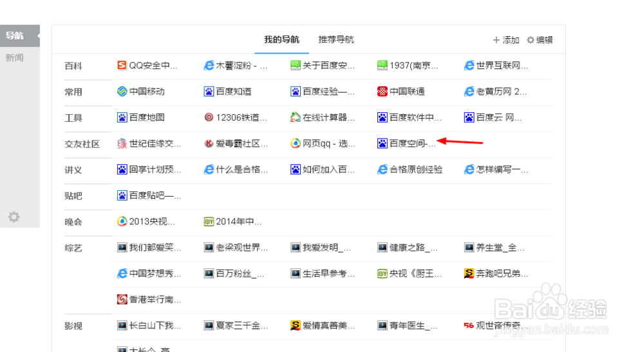Open the 生活早参考 link
Viewport: 644px width, 352px height.
(328, 273)
